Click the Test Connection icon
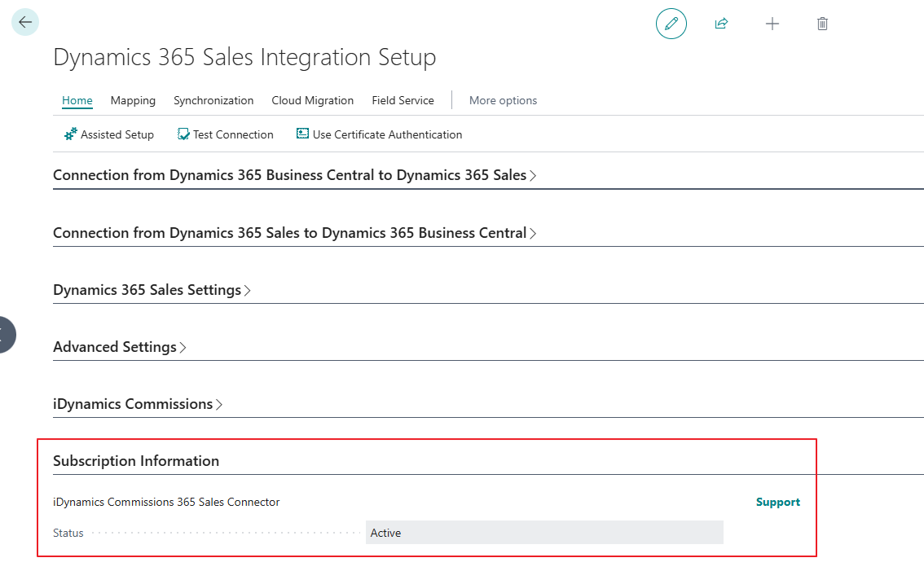Image resolution: width=924 pixels, height=571 pixels. 183,134
